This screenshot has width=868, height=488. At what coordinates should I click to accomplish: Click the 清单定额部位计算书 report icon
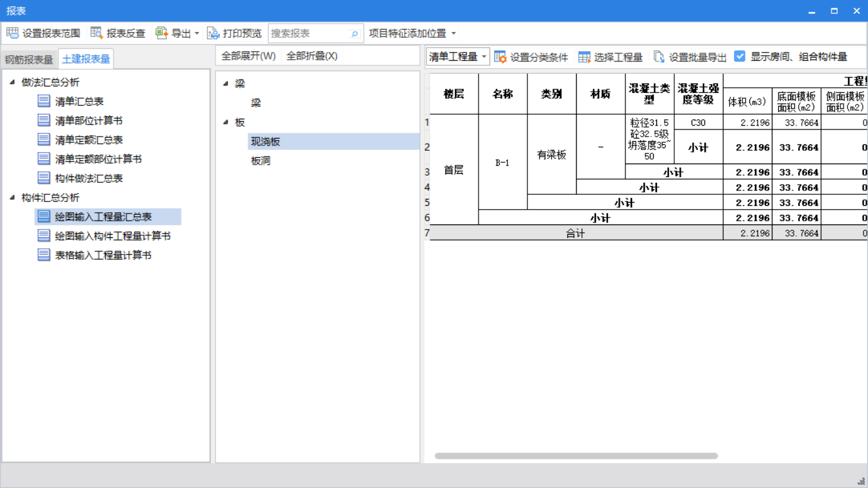coord(44,158)
